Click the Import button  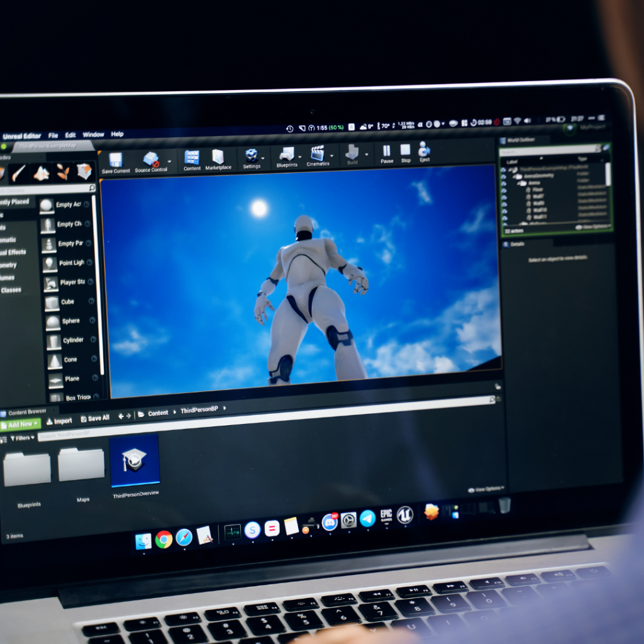click(59, 421)
